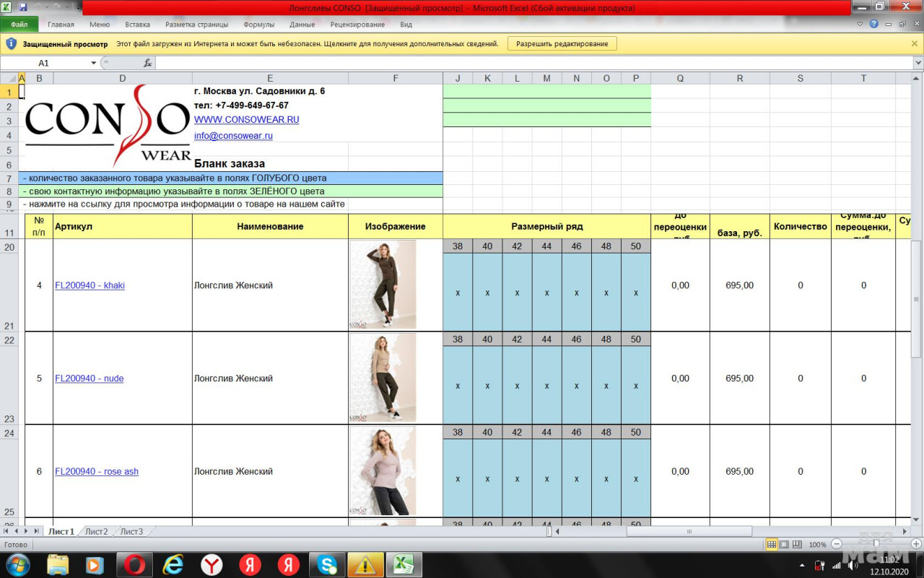Screen dimensions: 924x578
Task: Open the FL200940 - khaki article link
Action: 90,285
